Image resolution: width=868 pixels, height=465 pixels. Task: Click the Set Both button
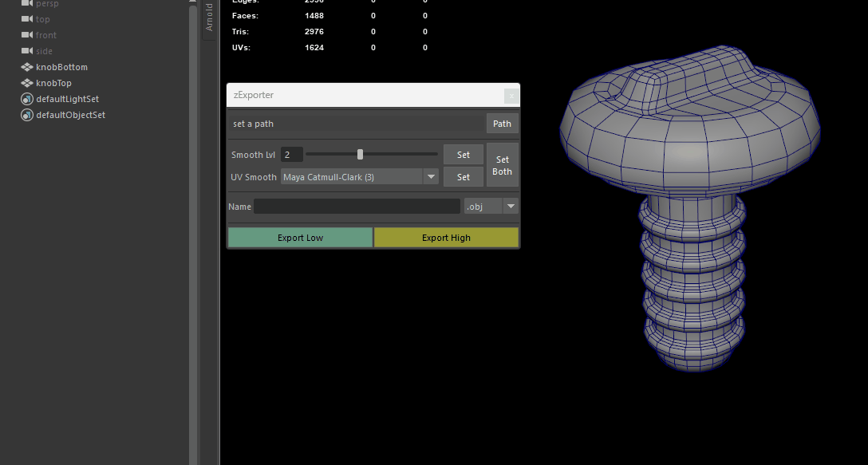tap(502, 166)
